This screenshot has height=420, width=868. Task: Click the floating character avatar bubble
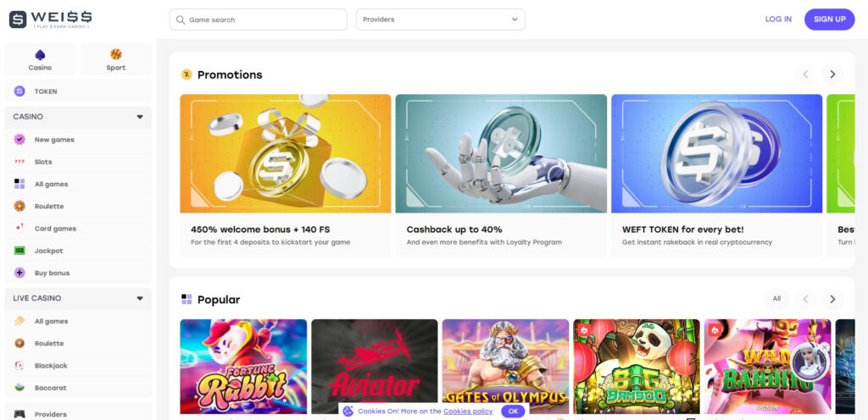coord(809,361)
